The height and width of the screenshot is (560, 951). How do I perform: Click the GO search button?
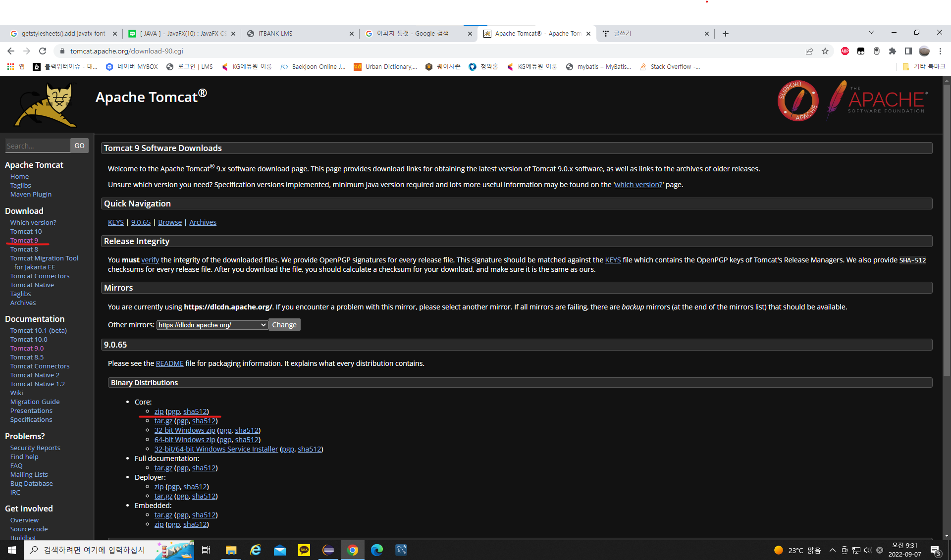tap(79, 146)
